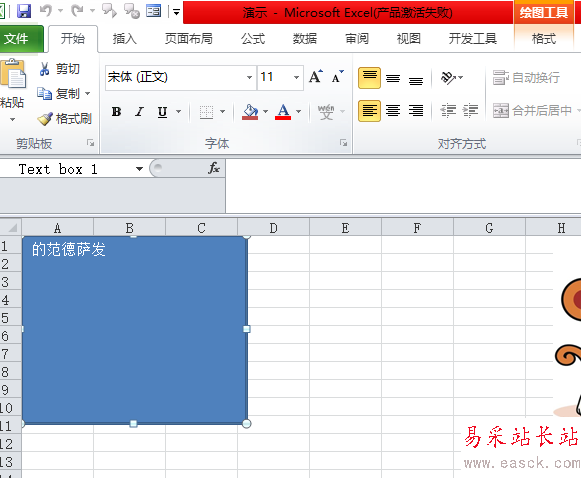Toggle left text alignment
The height and width of the screenshot is (478, 581).
point(369,111)
